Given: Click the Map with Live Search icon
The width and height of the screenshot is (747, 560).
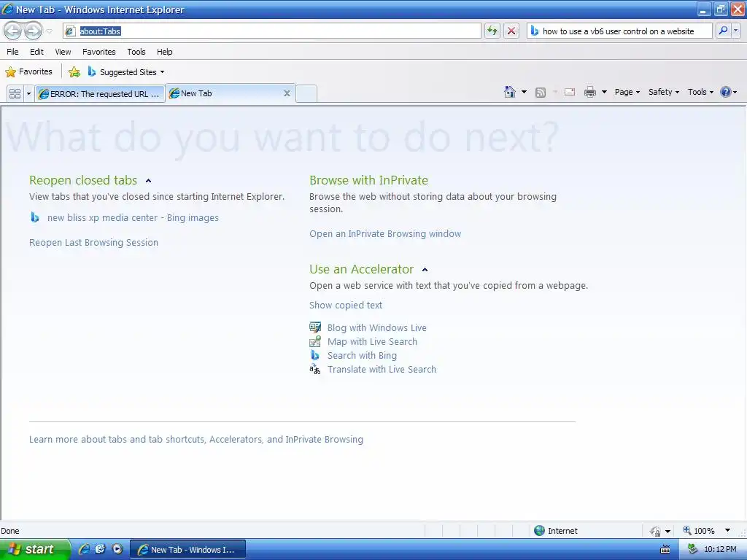Looking at the screenshot, I should coord(315,341).
